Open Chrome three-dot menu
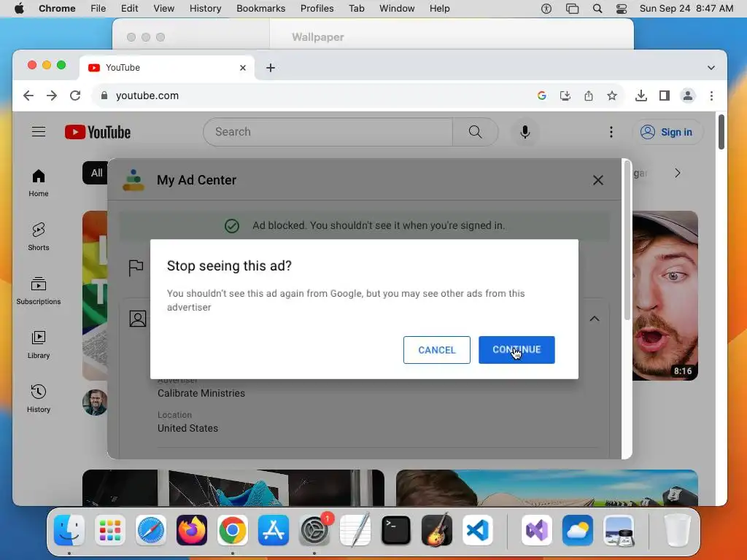Viewport: 747px width, 560px height. click(x=711, y=96)
